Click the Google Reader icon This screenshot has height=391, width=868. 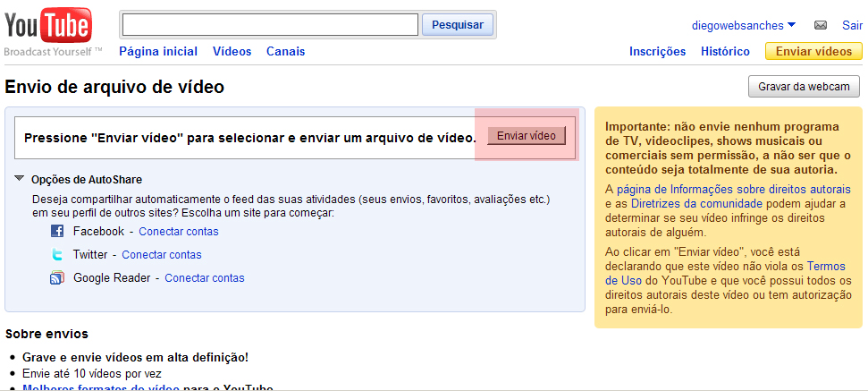[x=57, y=278]
